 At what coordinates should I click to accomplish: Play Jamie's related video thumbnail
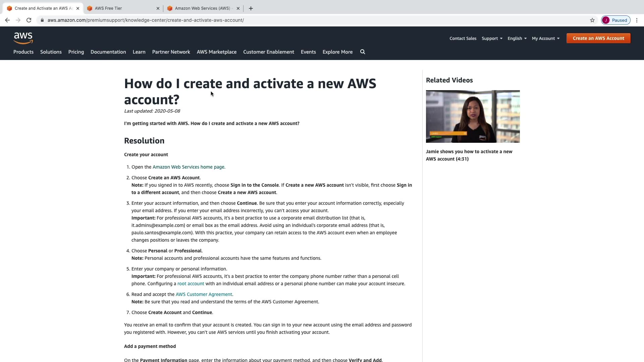[473, 116]
